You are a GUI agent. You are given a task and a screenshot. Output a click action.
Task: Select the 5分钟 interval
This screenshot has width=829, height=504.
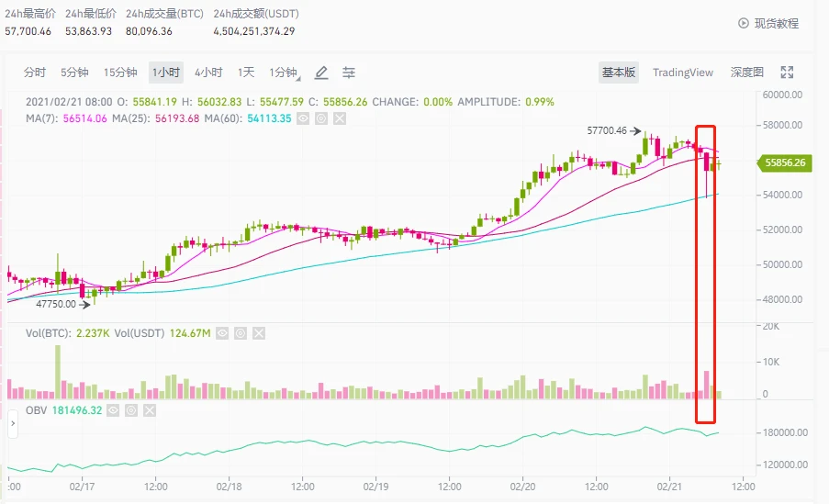click(x=74, y=73)
